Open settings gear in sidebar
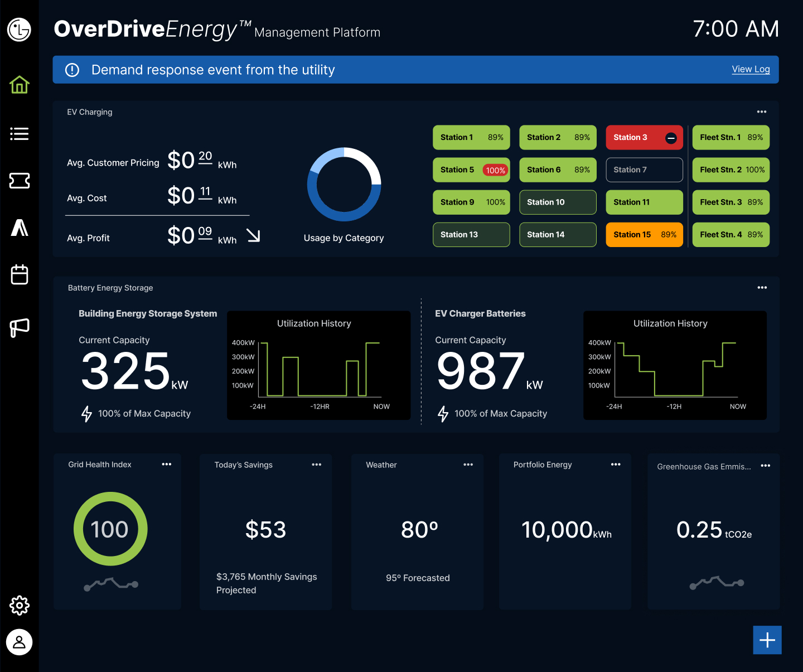The width and height of the screenshot is (803, 672). click(x=20, y=605)
